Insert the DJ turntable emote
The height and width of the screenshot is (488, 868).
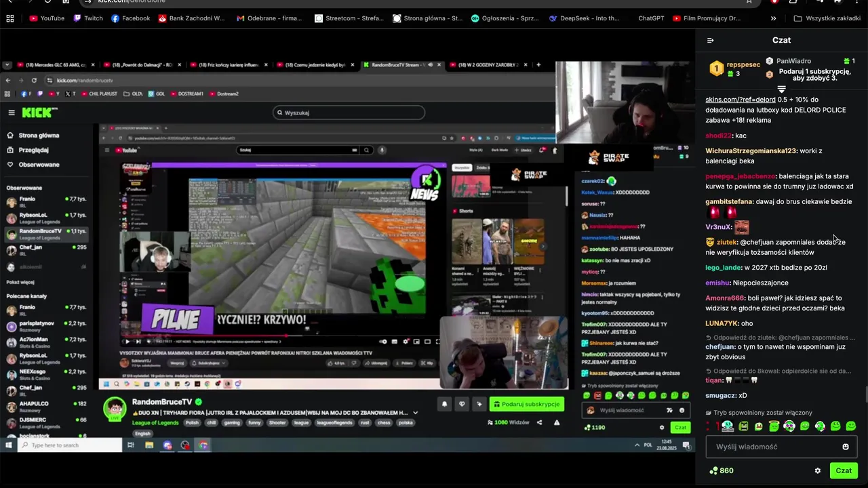[x=728, y=426]
